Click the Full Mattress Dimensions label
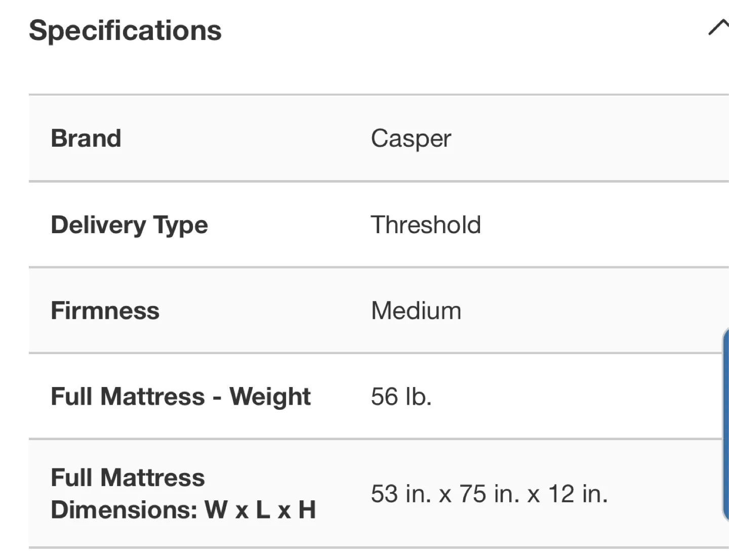Image resolution: width=729 pixels, height=560 pixels. click(183, 493)
